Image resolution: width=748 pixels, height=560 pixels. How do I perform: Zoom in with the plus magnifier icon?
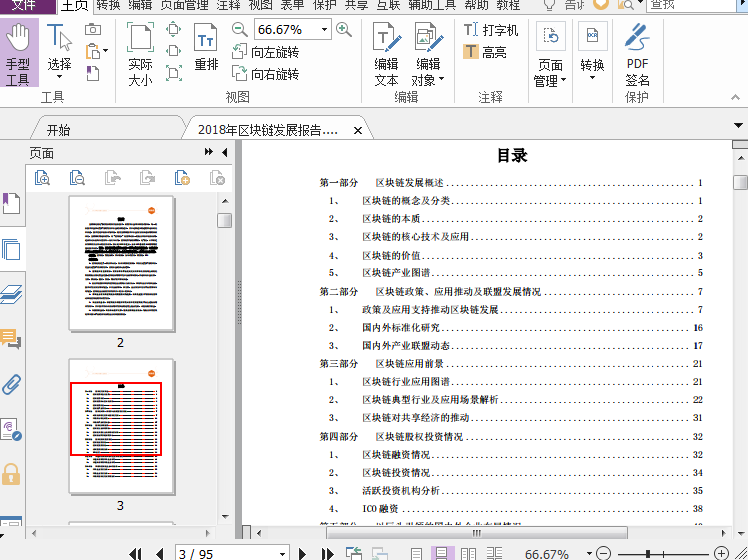343,30
